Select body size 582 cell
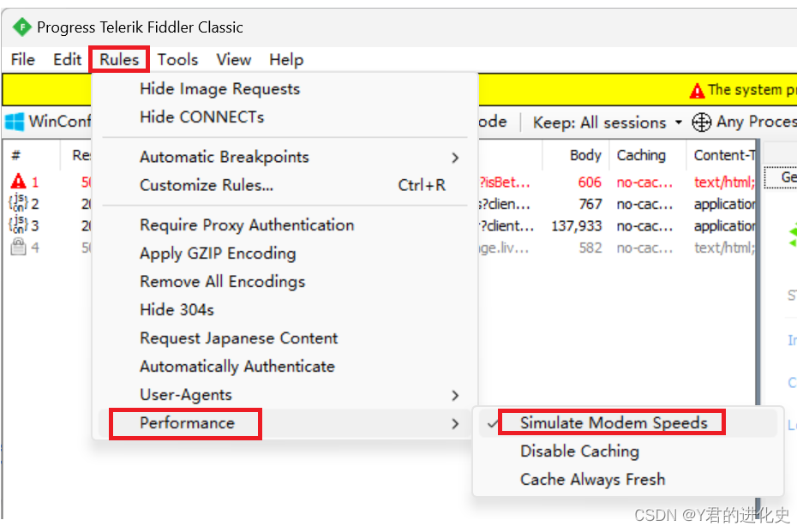 point(590,248)
